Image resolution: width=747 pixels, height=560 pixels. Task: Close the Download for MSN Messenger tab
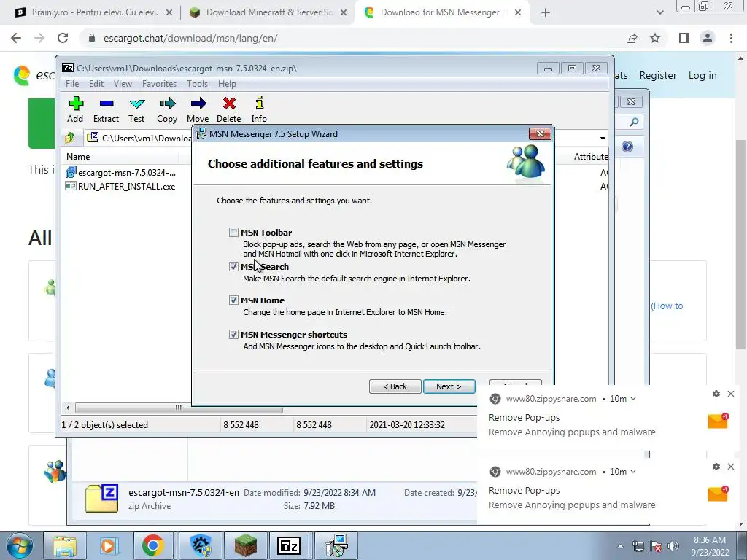click(x=518, y=13)
